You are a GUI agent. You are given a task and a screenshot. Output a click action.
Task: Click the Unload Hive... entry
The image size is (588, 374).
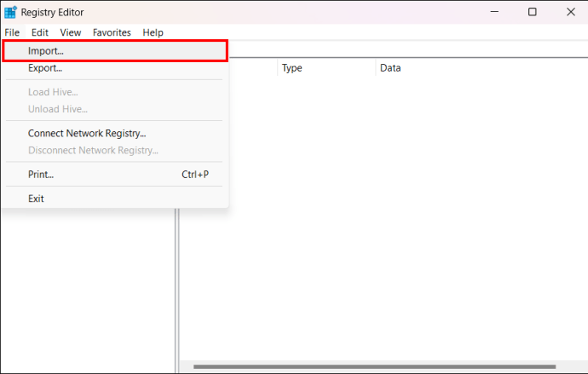point(115,109)
